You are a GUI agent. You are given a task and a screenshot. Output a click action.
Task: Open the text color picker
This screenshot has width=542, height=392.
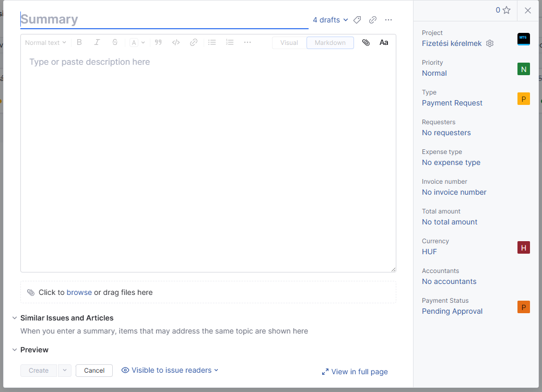coord(137,43)
